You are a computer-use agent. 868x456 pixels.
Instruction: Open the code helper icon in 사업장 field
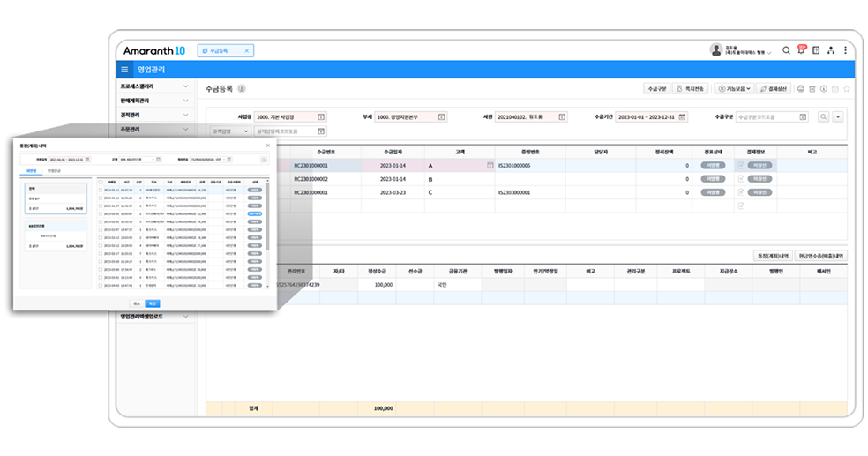point(321,116)
